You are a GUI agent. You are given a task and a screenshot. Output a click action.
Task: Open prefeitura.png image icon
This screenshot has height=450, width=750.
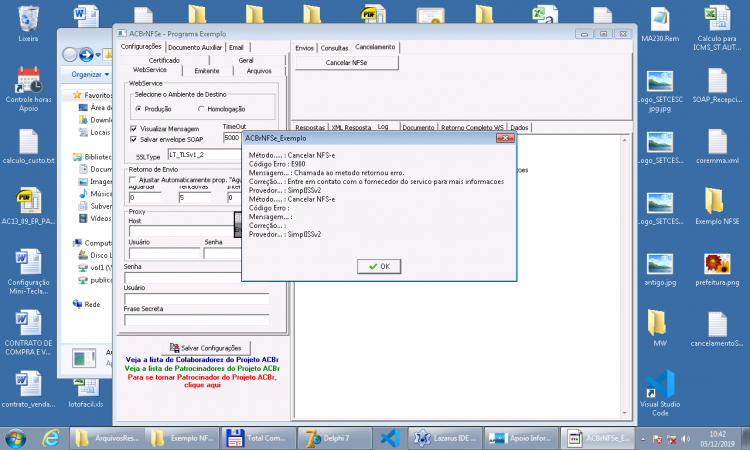click(717, 269)
